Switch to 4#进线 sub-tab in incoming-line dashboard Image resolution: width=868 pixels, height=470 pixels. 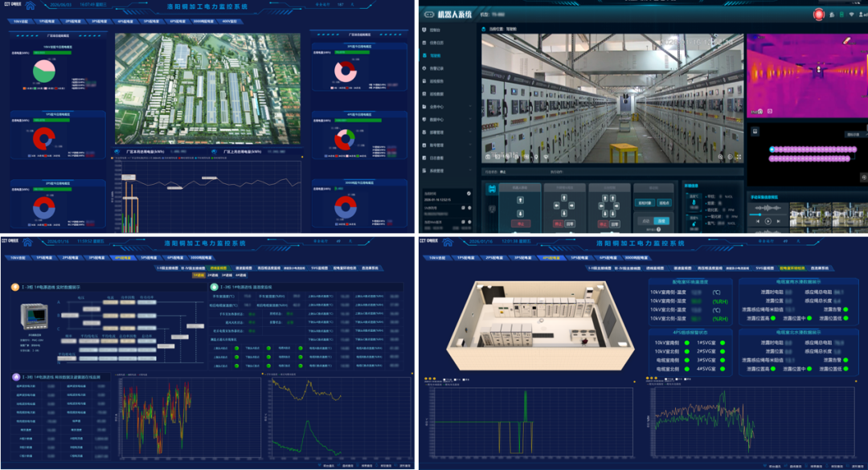click(x=241, y=275)
